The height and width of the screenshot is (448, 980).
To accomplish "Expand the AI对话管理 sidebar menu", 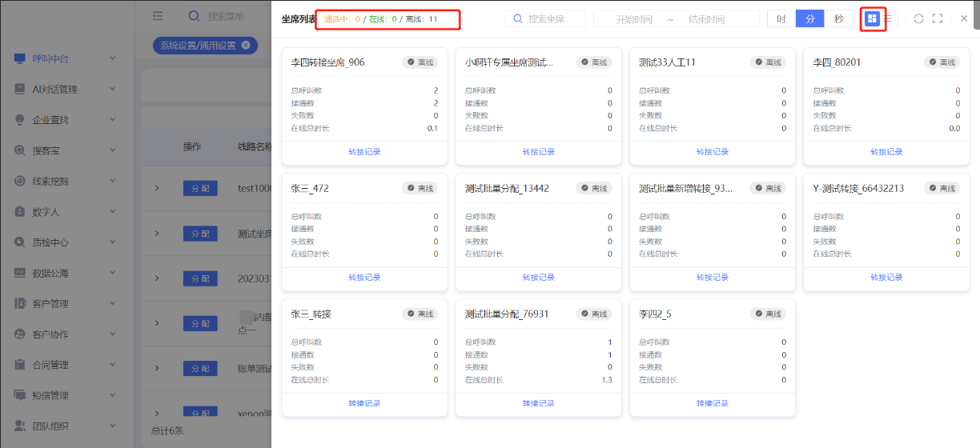I will coord(113,90).
